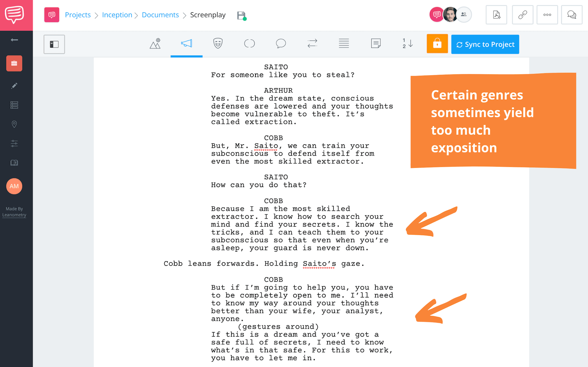Click the Sync to Project button

coord(485,44)
